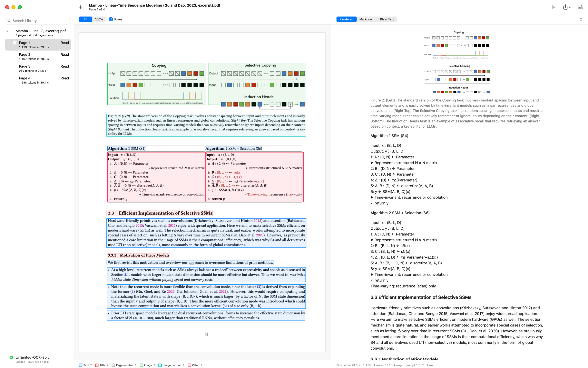Image resolution: width=588 pixels, height=368 pixels.
Task: Click page number 6 box
Action: point(206,334)
